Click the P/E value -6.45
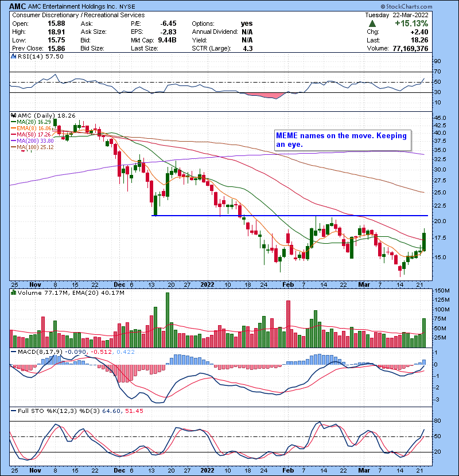459x476 pixels. tap(168, 24)
